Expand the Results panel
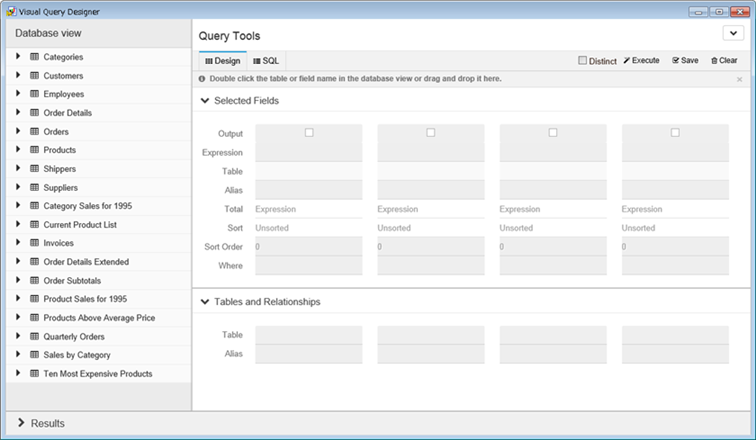This screenshot has height=440, width=756. pos(21,423)
